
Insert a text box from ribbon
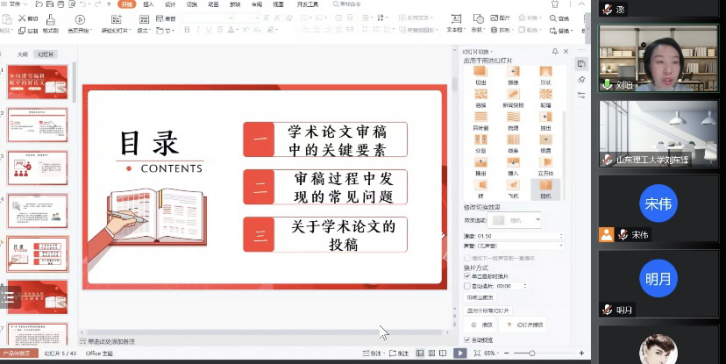(456, 23)
